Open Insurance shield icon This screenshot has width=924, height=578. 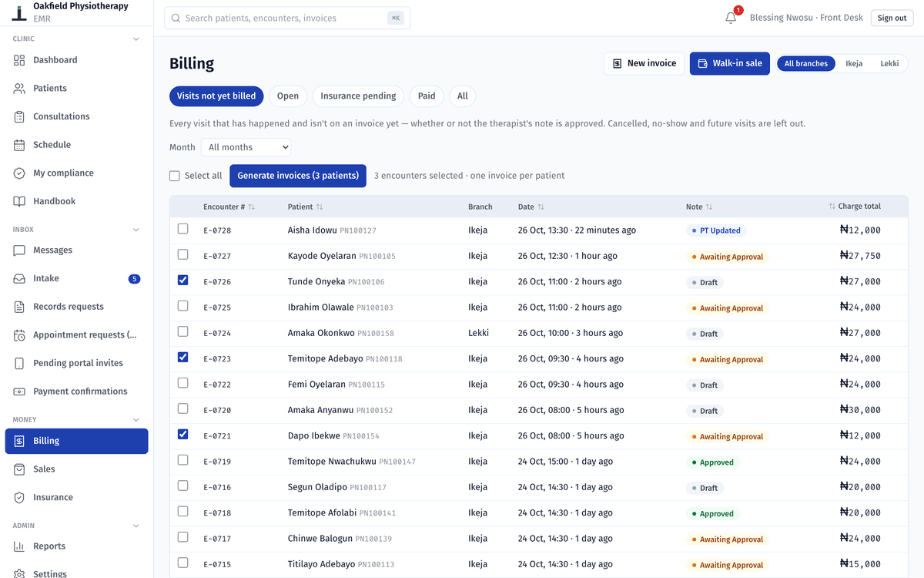[x=19, y=498]
